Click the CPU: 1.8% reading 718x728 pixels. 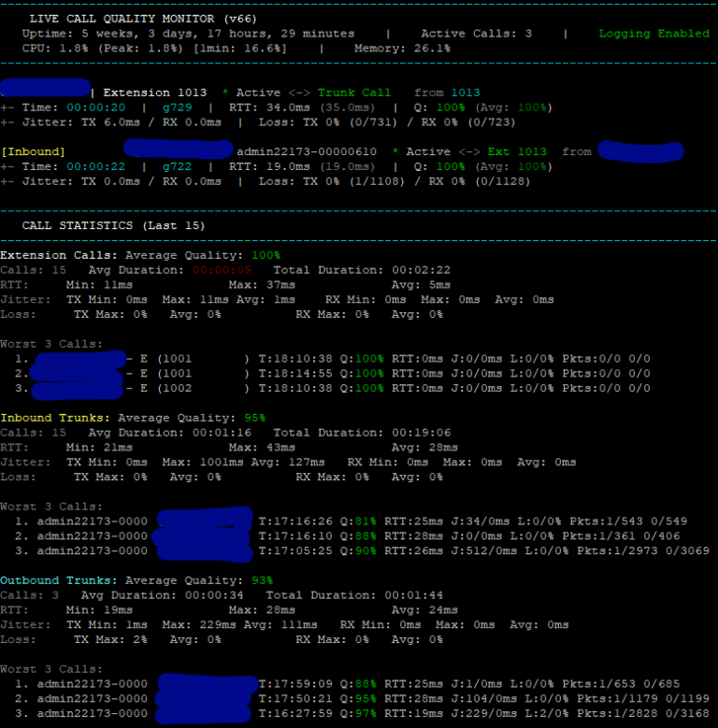coord(55,49)
